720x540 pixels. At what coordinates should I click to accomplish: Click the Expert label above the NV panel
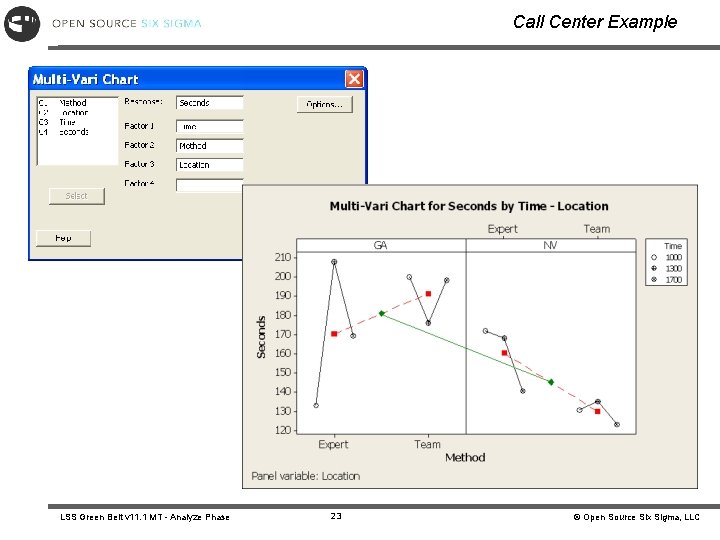coord(503,229)
